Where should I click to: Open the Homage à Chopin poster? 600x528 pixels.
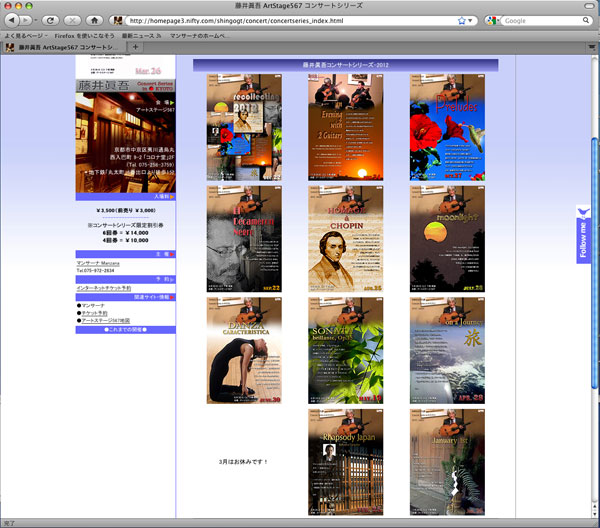click(x=346, y=239)
